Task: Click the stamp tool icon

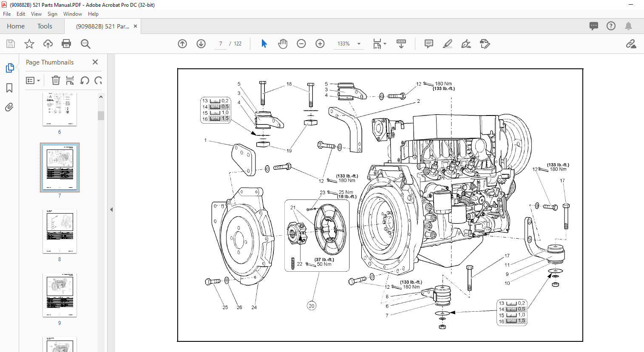Action: pos(485,44)
